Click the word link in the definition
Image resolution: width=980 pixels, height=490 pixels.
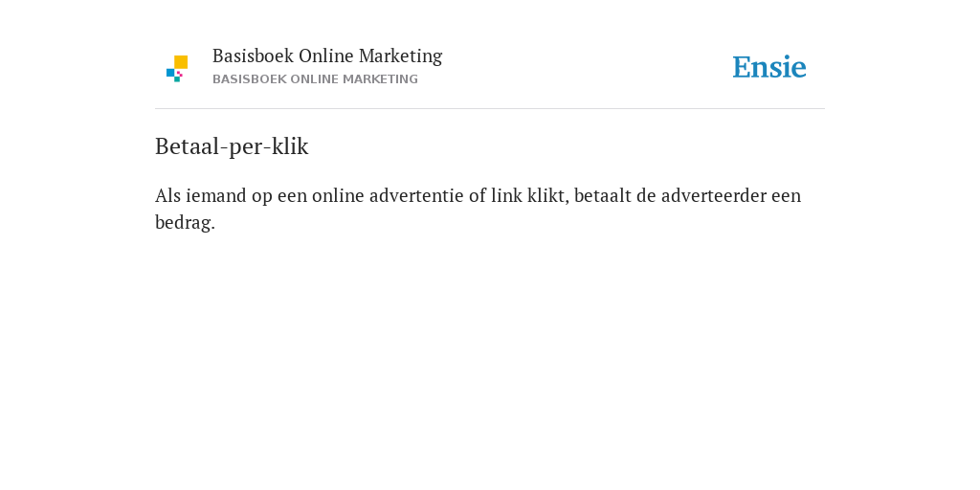click(506, 195)
